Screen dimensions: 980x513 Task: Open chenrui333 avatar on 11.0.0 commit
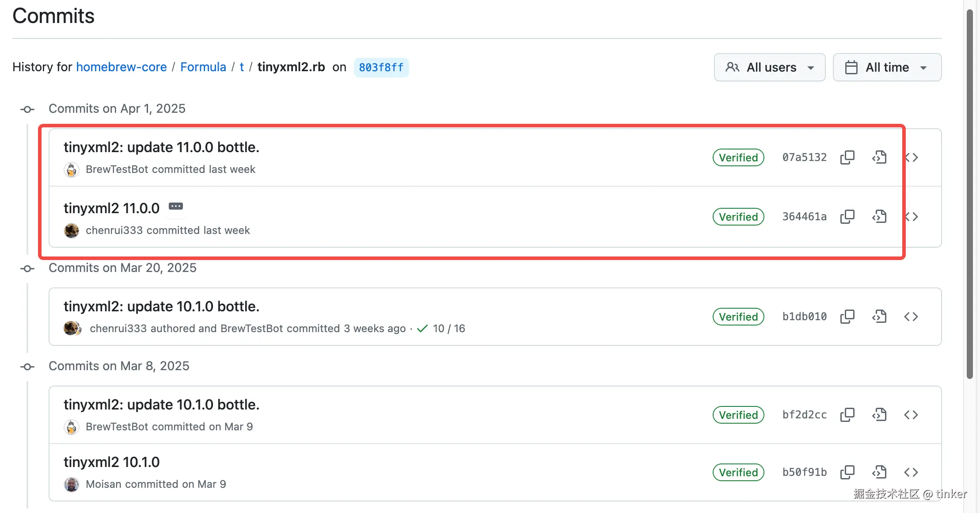72,230
